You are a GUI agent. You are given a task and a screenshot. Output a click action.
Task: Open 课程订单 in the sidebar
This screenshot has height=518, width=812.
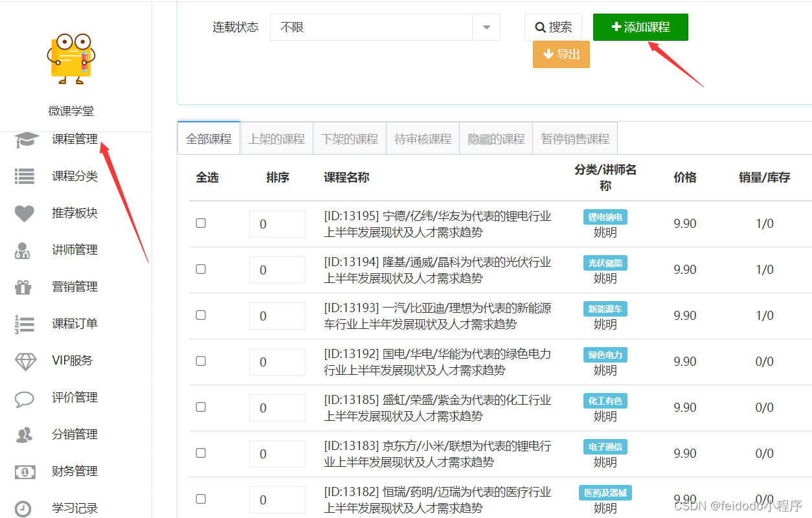tap(75, 324)
